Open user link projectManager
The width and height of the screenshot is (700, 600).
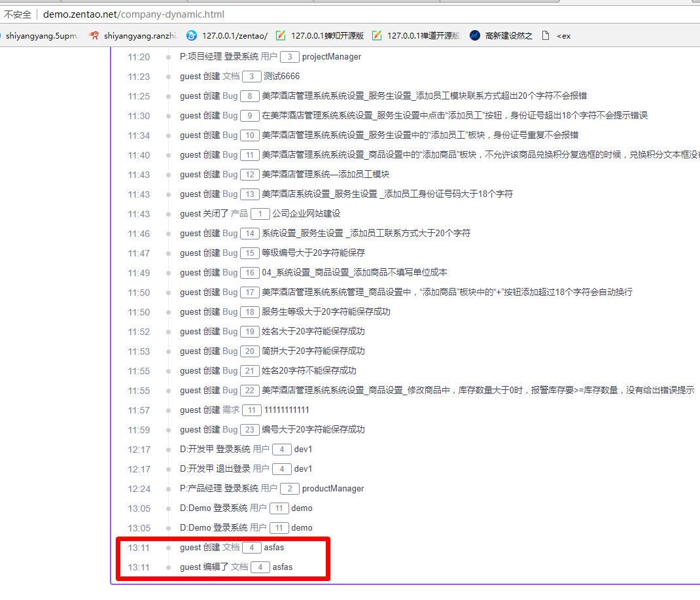click(332, 57)
